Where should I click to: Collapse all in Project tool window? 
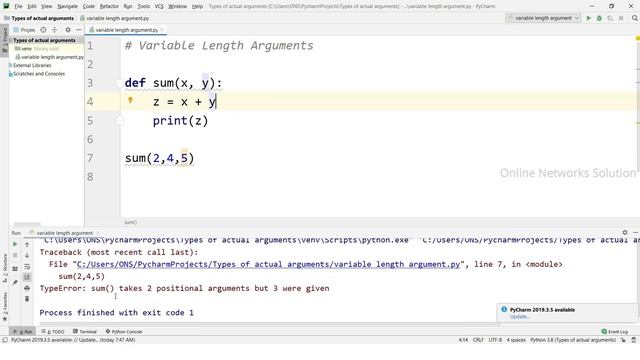54,30
